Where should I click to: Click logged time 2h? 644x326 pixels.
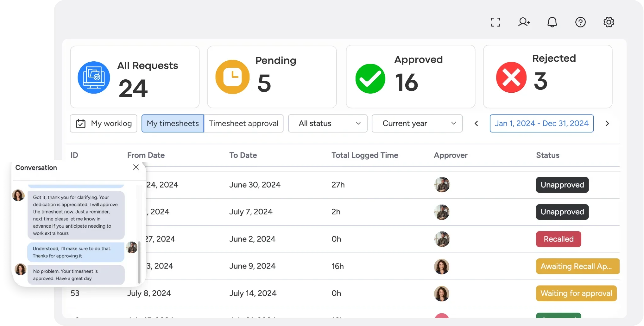[336, 212]
